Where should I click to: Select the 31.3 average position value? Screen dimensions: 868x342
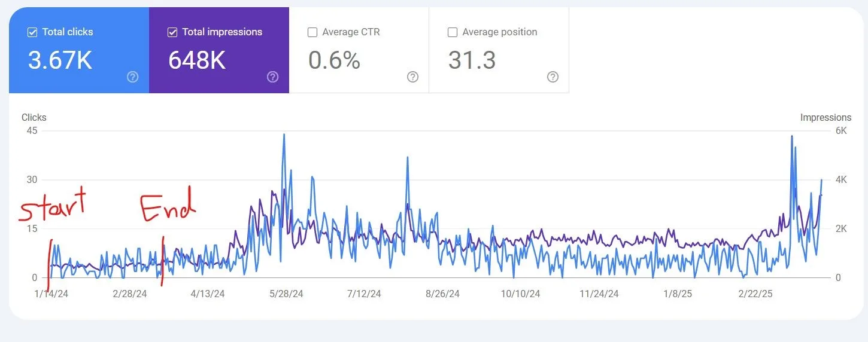[x=472, y=60]
